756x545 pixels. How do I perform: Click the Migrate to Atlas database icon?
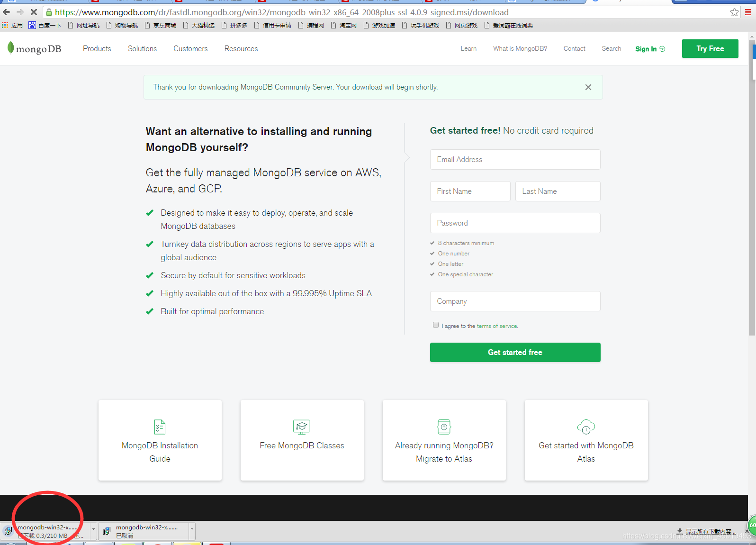[444, 427]
